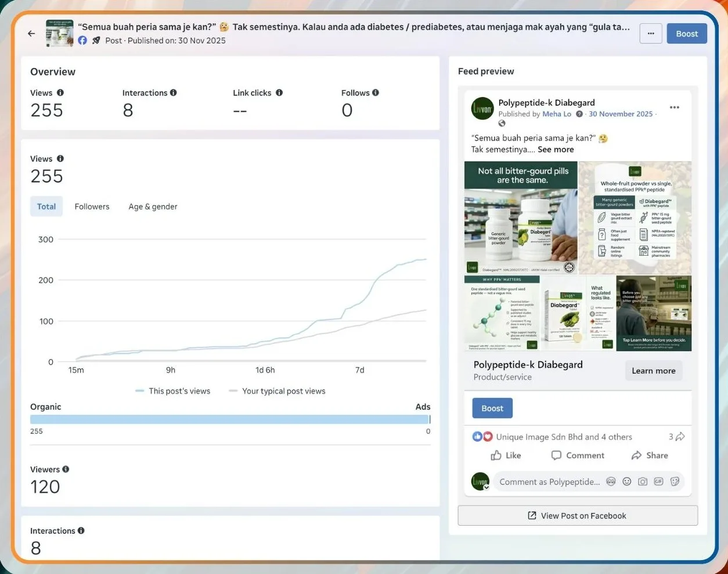Click View Post on Facebook

[578, 516]
